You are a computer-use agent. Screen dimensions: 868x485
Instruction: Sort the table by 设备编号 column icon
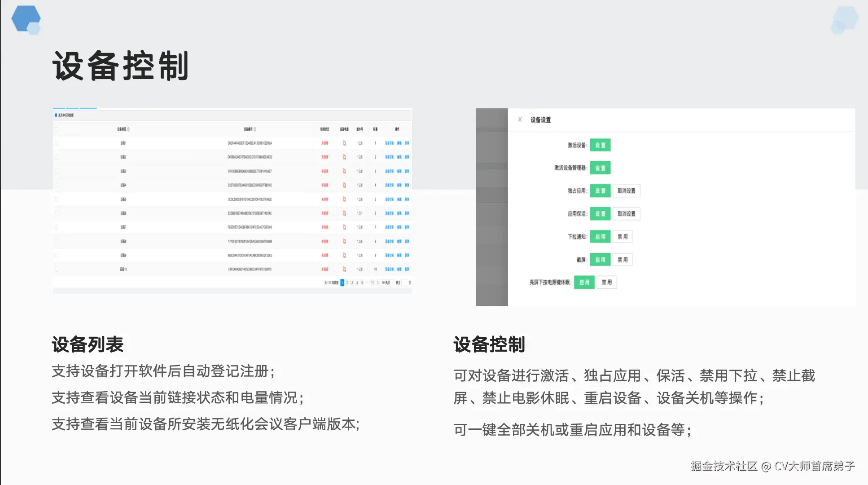pyautogui.click(x=255, y=130)
